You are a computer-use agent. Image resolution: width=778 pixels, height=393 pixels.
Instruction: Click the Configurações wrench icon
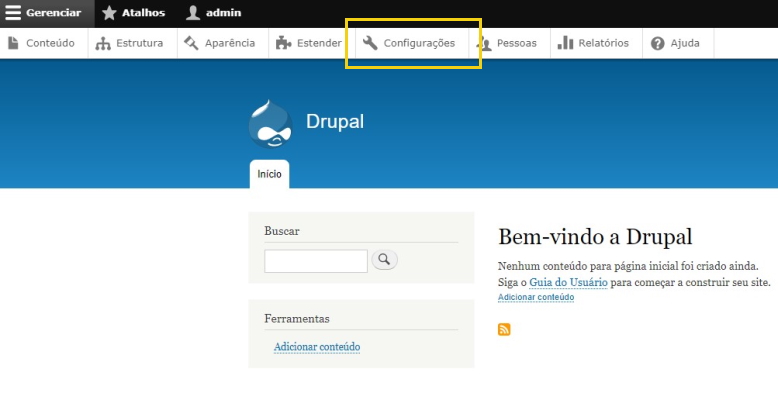(370, 43)
